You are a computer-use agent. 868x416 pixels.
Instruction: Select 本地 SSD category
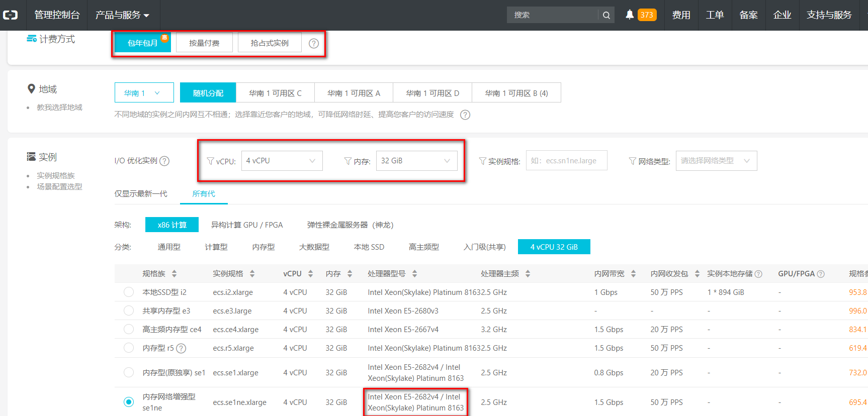coord(369,247)
